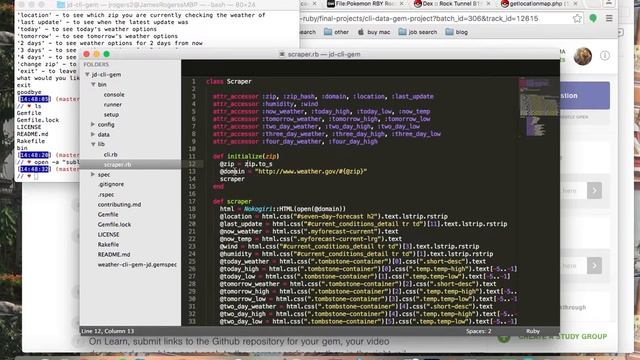Viewport: 640px width, 360px height.
Task: Open the 'buy mac' bookmark
Action: [374, 32]
